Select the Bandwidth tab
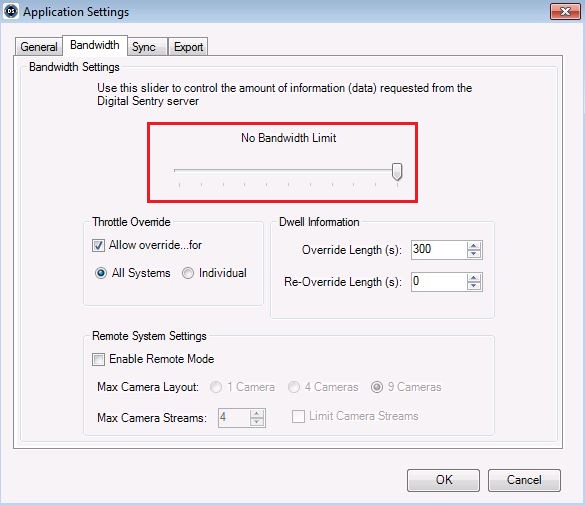The width and height of the screenshot is (585, 505). [x=95, y=45]
